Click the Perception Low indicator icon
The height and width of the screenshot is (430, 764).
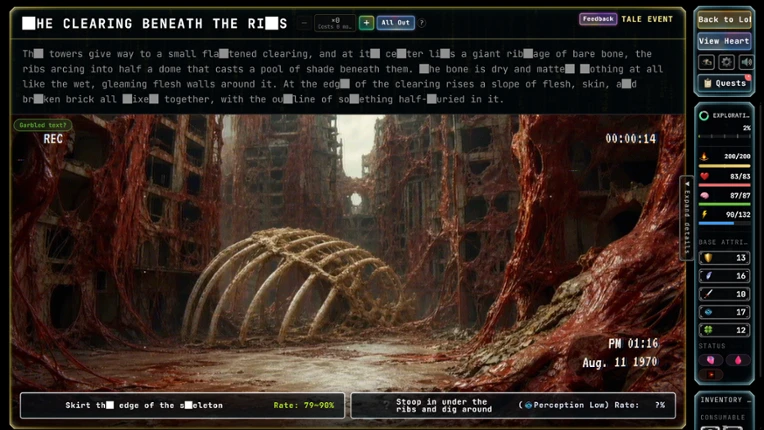pos(528,405)
